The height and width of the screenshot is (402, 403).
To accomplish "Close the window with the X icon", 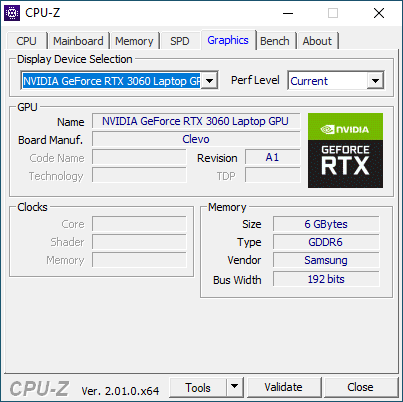I will pyautogui.click(x=379, y=13).
